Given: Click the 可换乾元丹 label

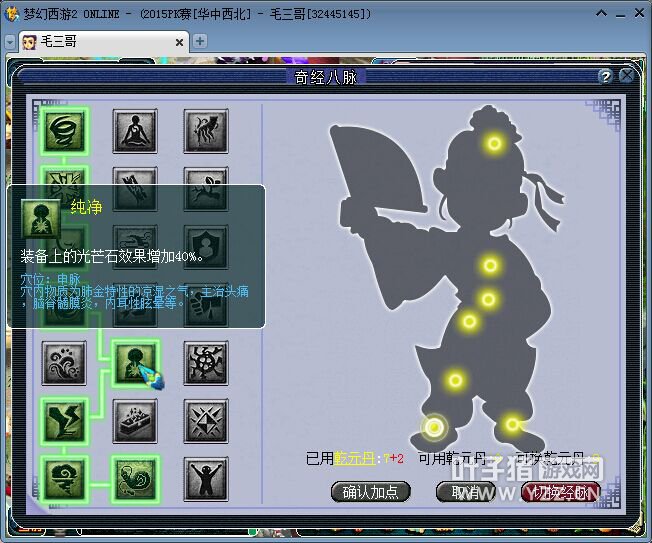Looking at the screenshot, I should [550, 458].
